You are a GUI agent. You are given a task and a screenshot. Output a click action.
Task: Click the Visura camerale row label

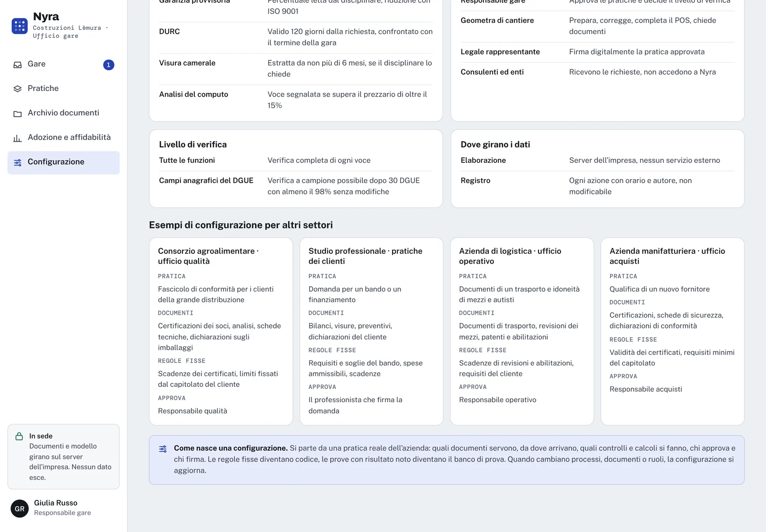(187, 63)
